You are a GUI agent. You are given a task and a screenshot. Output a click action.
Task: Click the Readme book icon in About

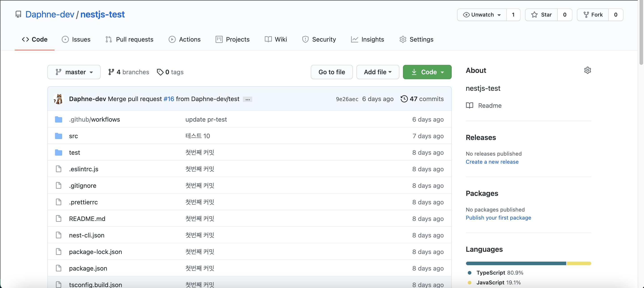pos(470,106)
